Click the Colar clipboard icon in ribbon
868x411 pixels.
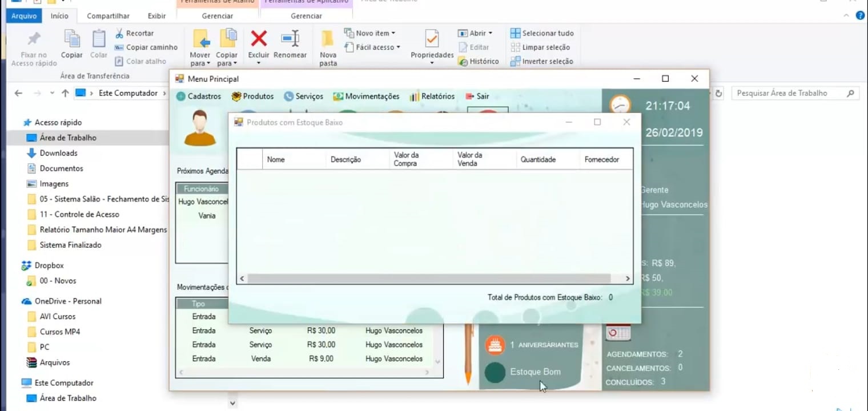99,39
